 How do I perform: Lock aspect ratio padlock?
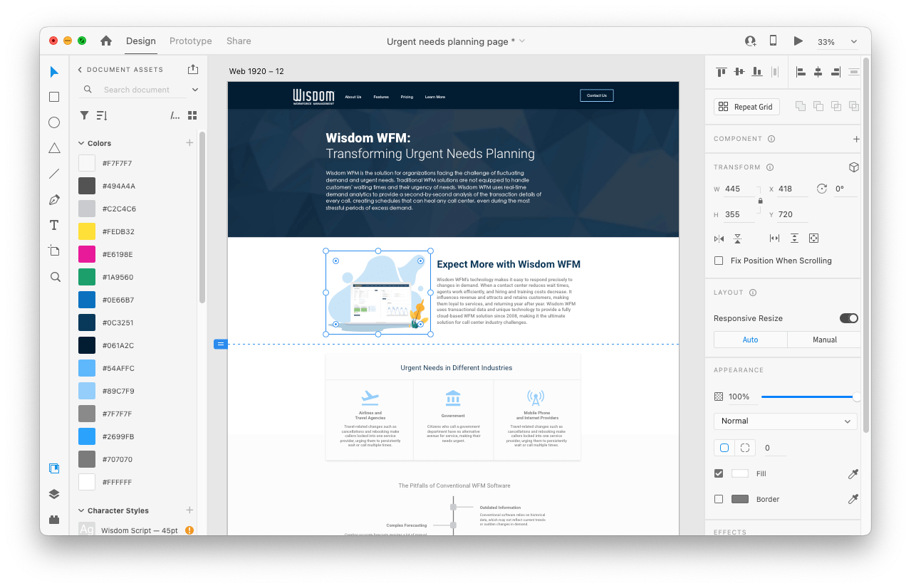click(x=761, y=201)
